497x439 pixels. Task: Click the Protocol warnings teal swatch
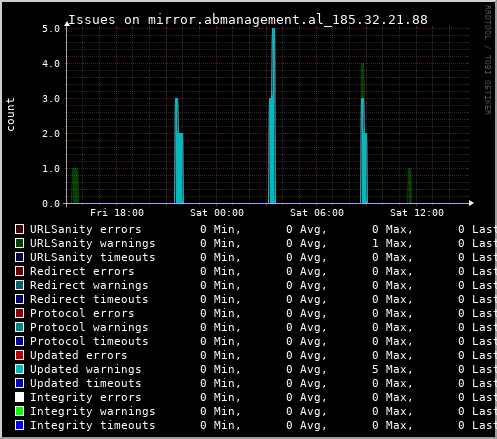click(19, 327)
